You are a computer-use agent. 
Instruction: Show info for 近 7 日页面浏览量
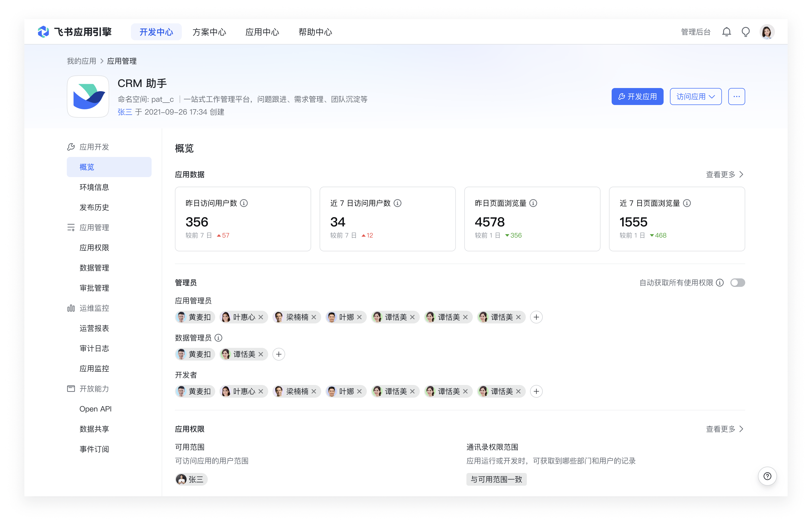(x=687, y=203)
